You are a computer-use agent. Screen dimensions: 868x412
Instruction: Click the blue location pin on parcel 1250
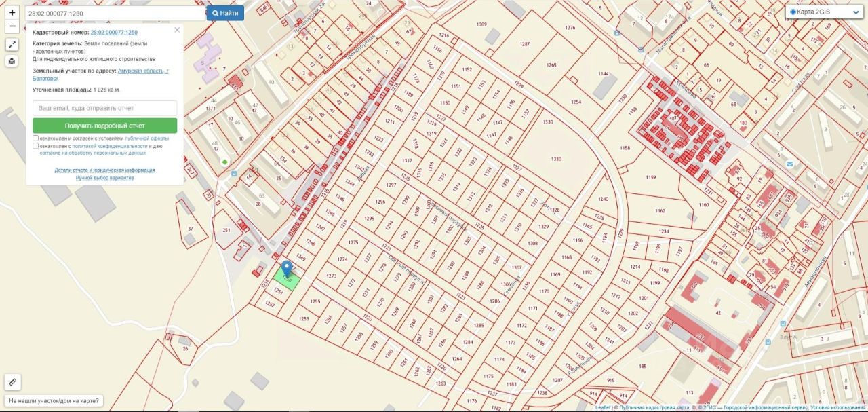click(x=287, y=269)
